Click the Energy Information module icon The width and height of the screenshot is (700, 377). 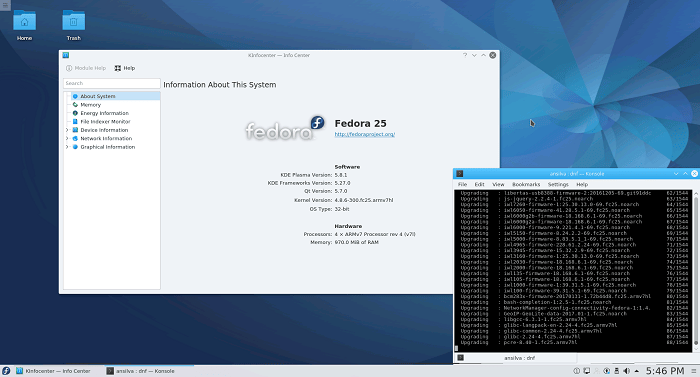[x=75, y=113]
